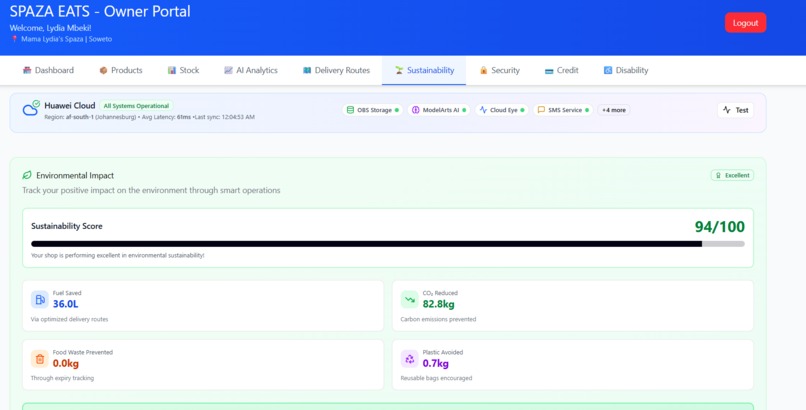
Task: Click the Stock chart icon
Action: click(172, 70)
